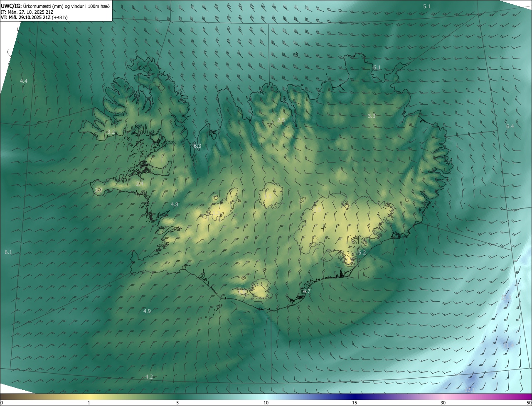Select the 4.8 label in west Iceland
Image resolution: width=532 pixels, height=406 pixels.
[175, 204]
